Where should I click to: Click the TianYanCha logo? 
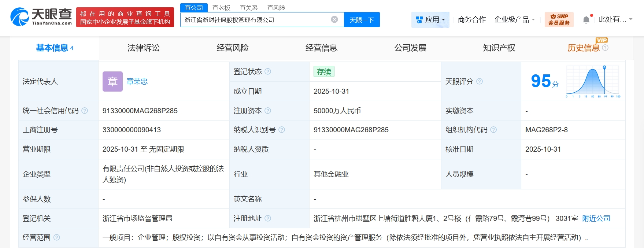[41, 17]
